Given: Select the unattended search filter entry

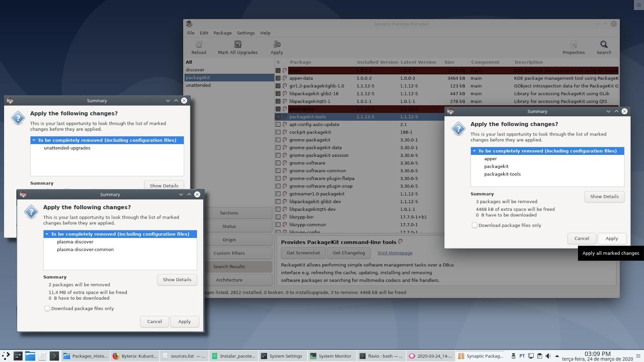Looking at the screenshot, I should click(229, 85).
